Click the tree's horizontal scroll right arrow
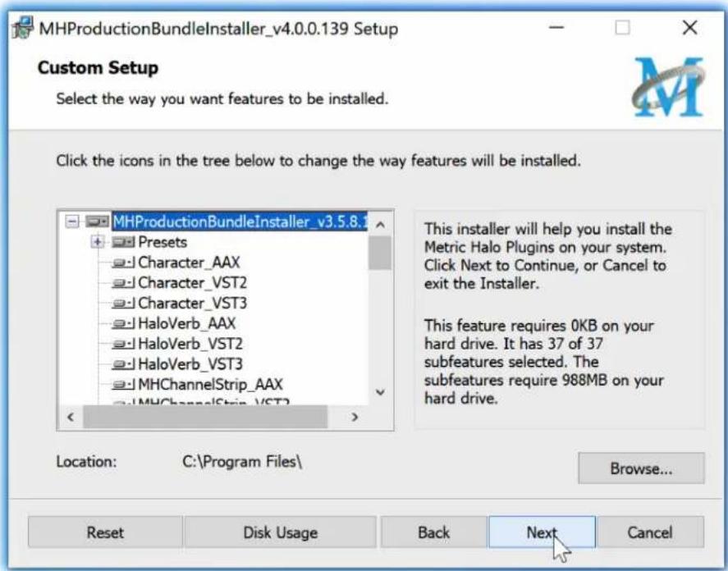The width and height of the screenshot is (728, 571). pyautogui.click(x=355, y=417)
